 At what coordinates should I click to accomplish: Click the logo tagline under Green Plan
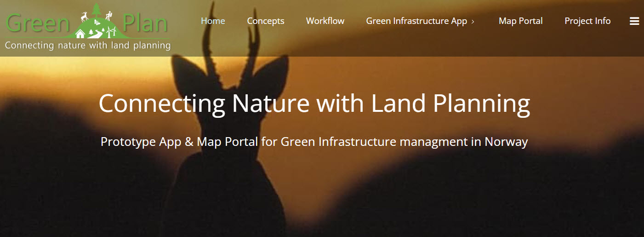pyautogui.click(x=87, y=46)
